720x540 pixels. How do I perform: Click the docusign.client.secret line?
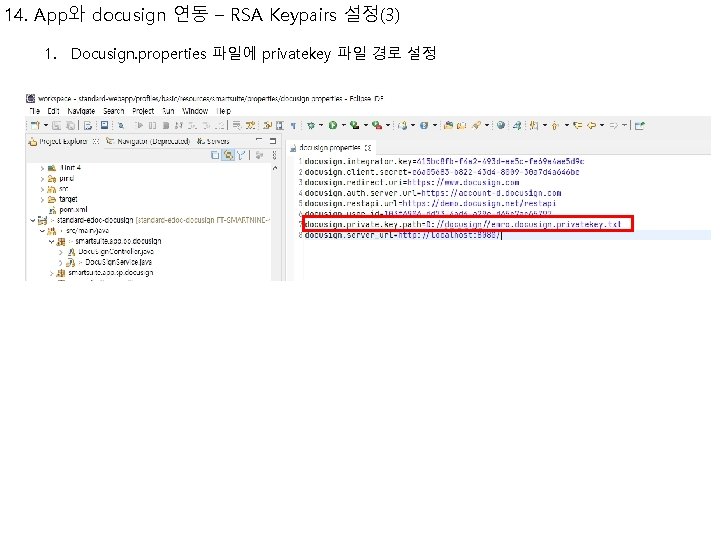click(x=442, y=172)
